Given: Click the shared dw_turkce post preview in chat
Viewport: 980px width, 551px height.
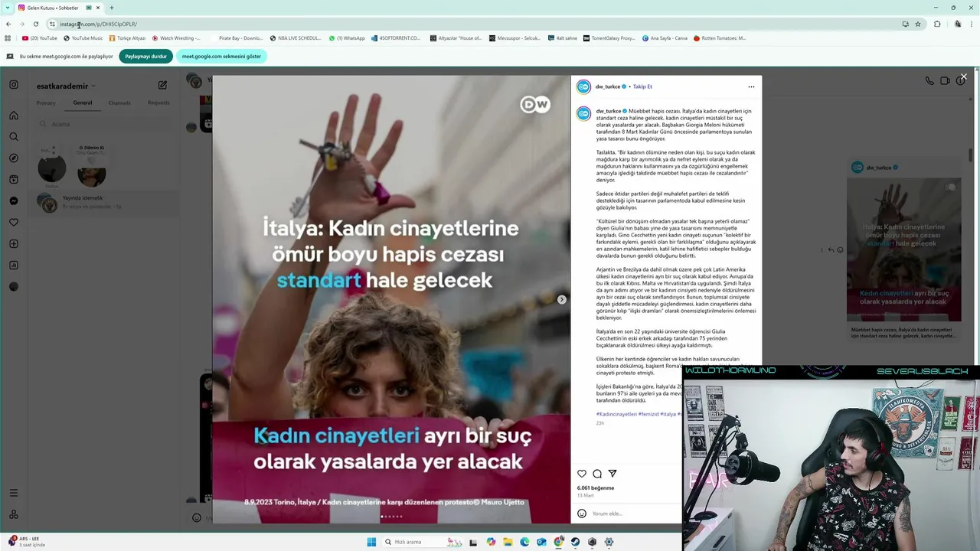Looking at the screenshot, I should [x=903, y=249].
